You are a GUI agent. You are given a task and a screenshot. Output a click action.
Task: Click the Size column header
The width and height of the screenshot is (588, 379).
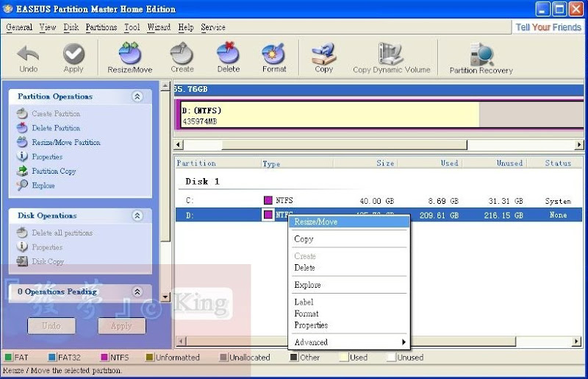point(365,163)
